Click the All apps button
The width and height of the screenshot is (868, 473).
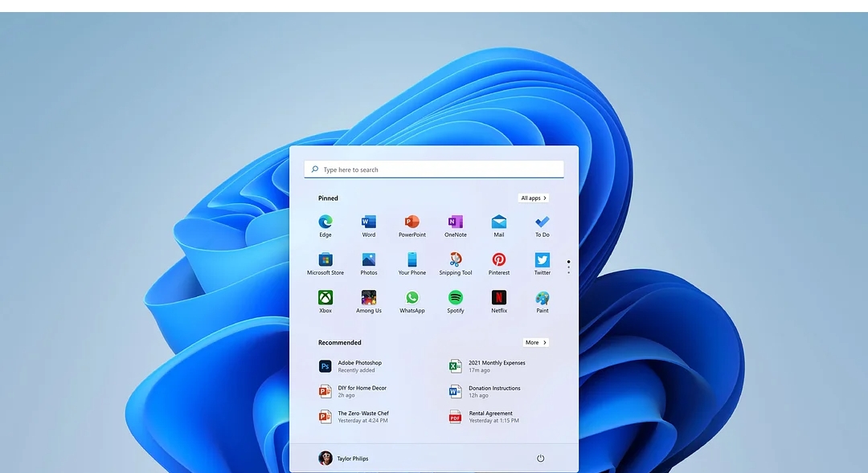click(x=534, y=198)
